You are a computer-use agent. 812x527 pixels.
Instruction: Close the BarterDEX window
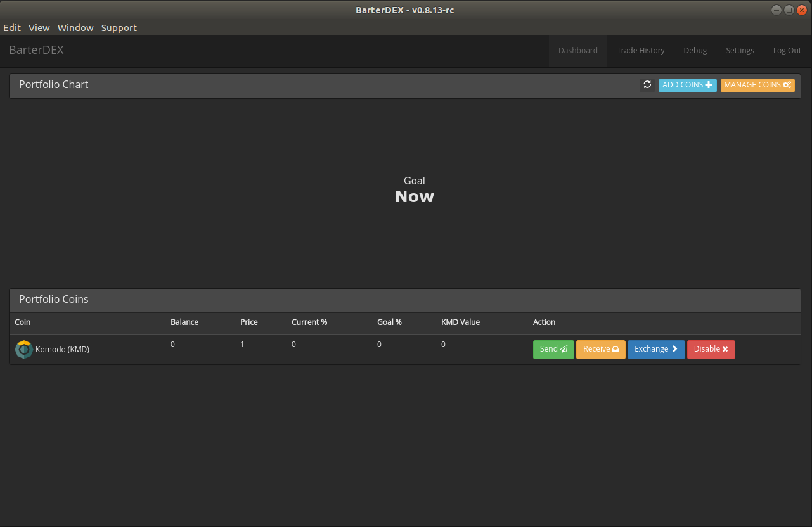(802, 10)
